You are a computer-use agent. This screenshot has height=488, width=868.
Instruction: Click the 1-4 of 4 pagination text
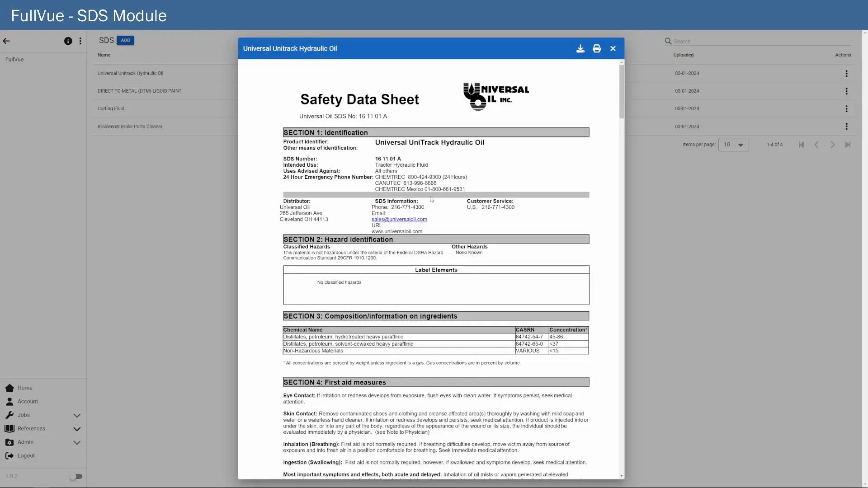pyautogui.click(x=774, y=145)
